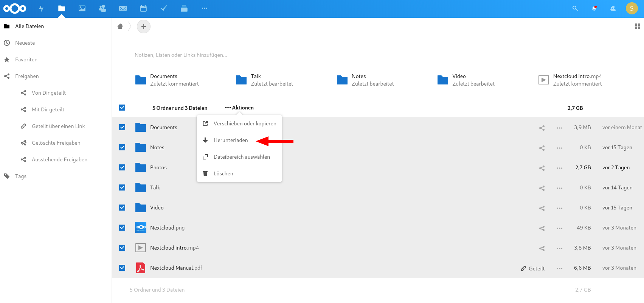Image resolution: width=644 pixels, height=303 pixels.
Task: Open the Nextcloud logo home
Action: pos(15,8)
